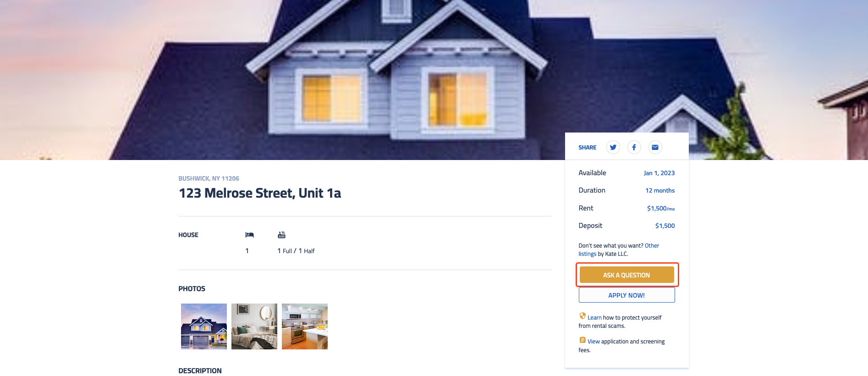This screenshot has width=868, height=376.
Task: Click the 12 months duration value
Action: click(x=660, y=190)
